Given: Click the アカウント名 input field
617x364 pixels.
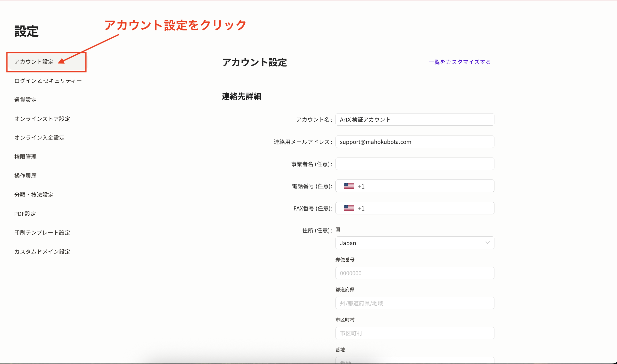Looking at the screenshot, I should (x=415, y=120).
